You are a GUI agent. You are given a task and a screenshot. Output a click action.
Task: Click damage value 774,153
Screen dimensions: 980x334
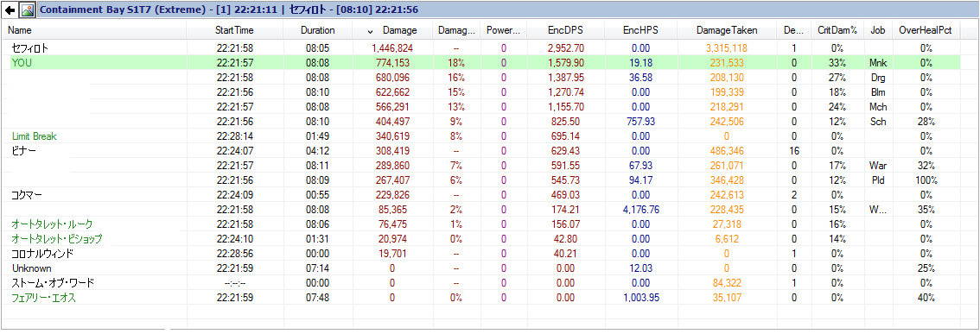pyautogui.click(x=391, y=62)
